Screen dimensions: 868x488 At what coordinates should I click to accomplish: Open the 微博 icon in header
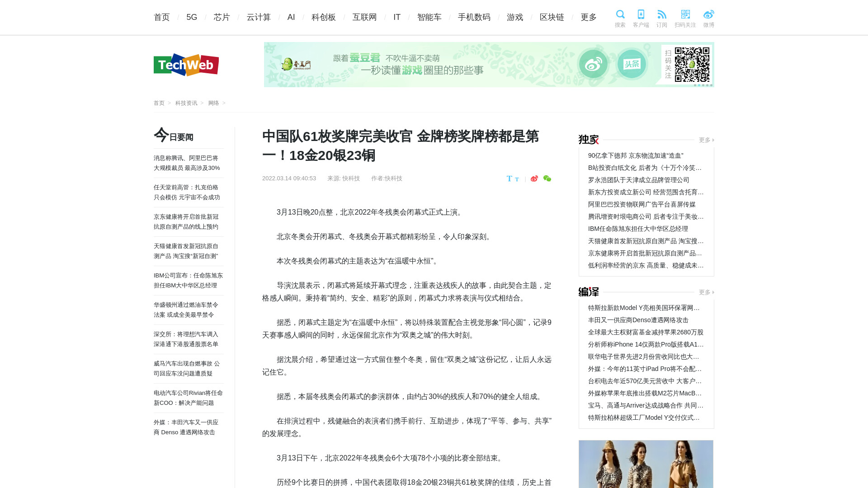click(709, 19)
